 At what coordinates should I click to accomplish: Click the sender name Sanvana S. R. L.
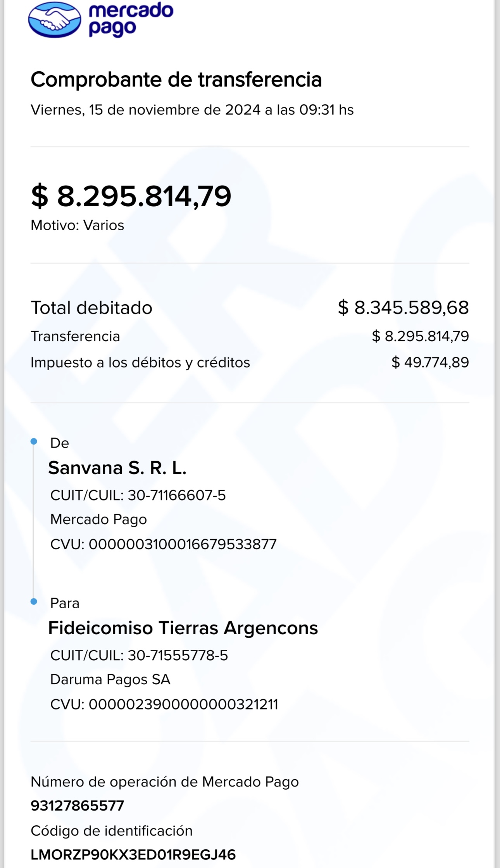[117, 468]
